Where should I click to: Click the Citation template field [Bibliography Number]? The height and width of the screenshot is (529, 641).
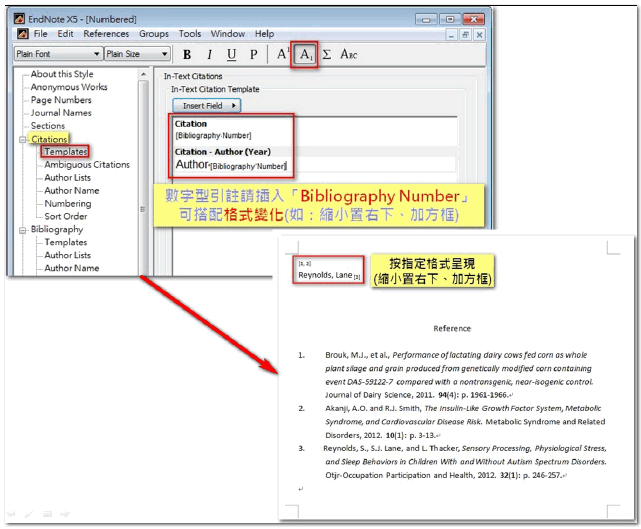[x=315, y=136]
